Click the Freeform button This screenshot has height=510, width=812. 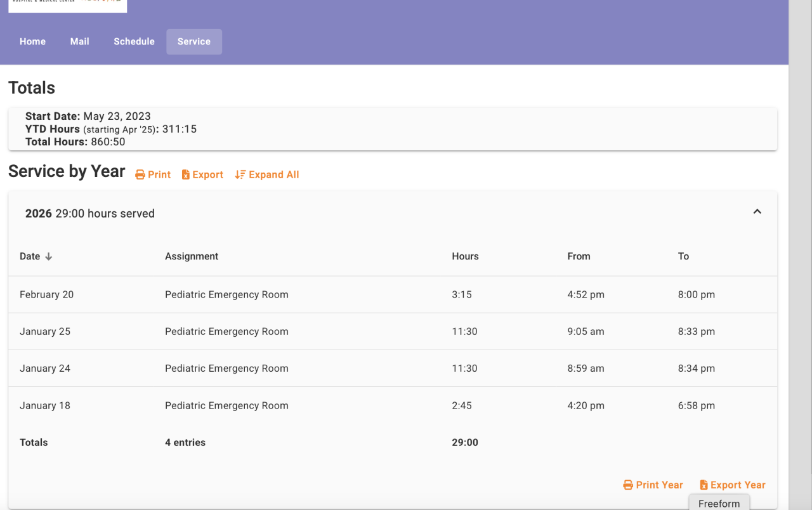tap(719, 504)
